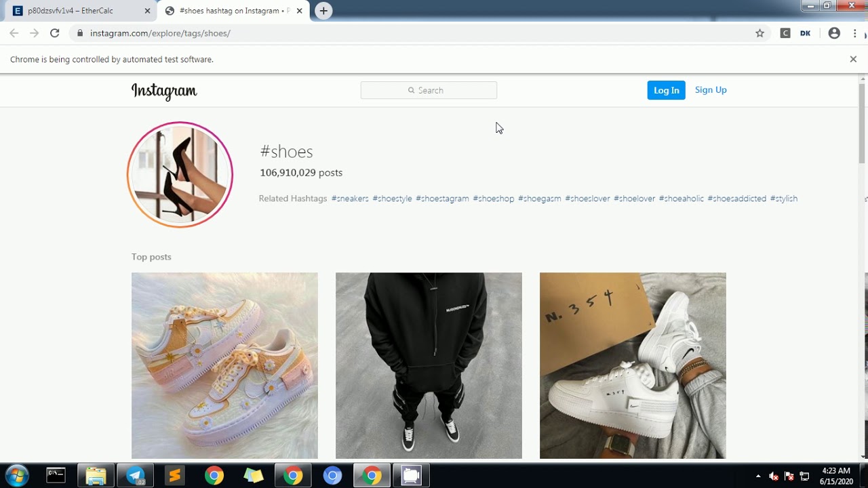Click the #shoes page title

pyautogui.click(x=286, y=152)
